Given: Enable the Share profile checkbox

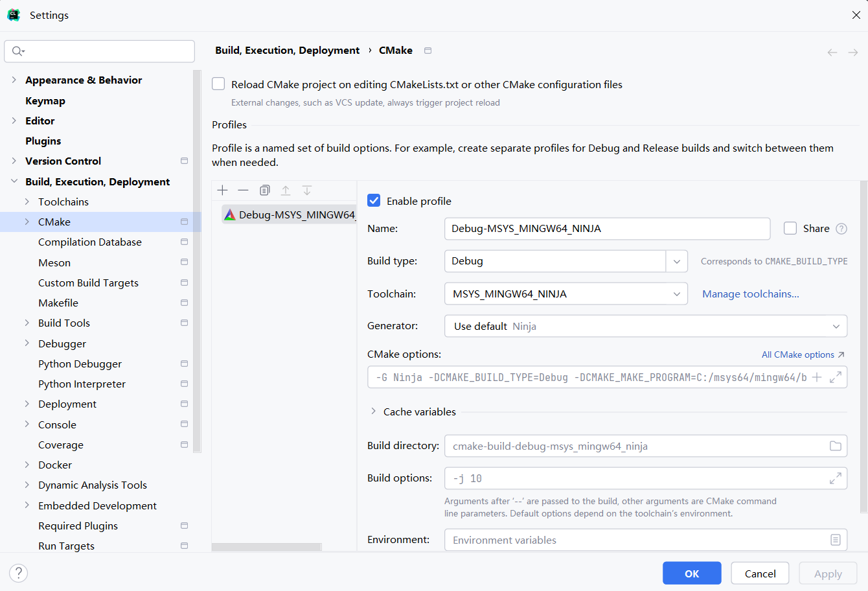Looking at the screenshot, I should tap(790, 228).
